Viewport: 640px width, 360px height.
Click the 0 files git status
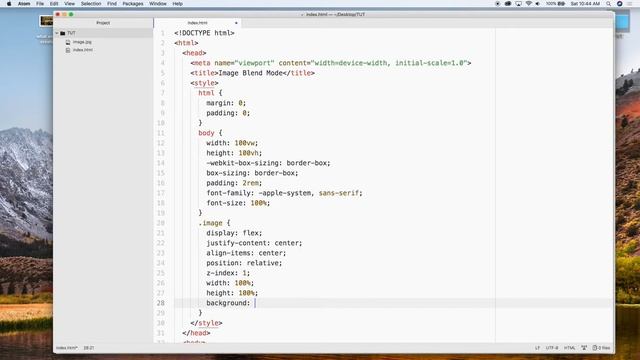coord(601,348)
